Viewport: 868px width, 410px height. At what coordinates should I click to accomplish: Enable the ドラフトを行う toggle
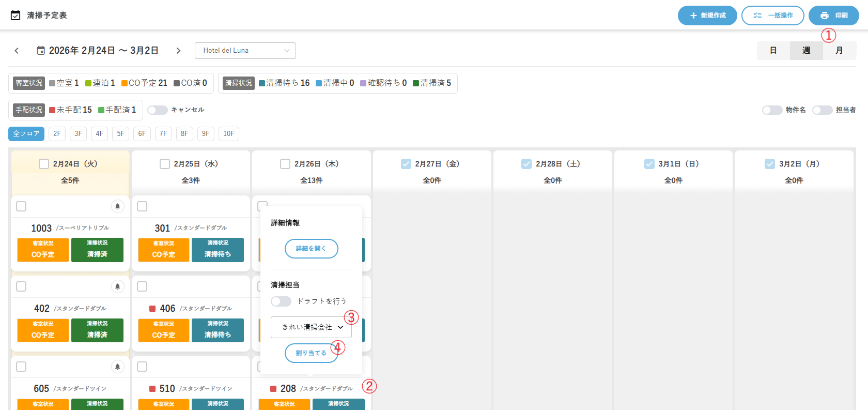[281, 301]
